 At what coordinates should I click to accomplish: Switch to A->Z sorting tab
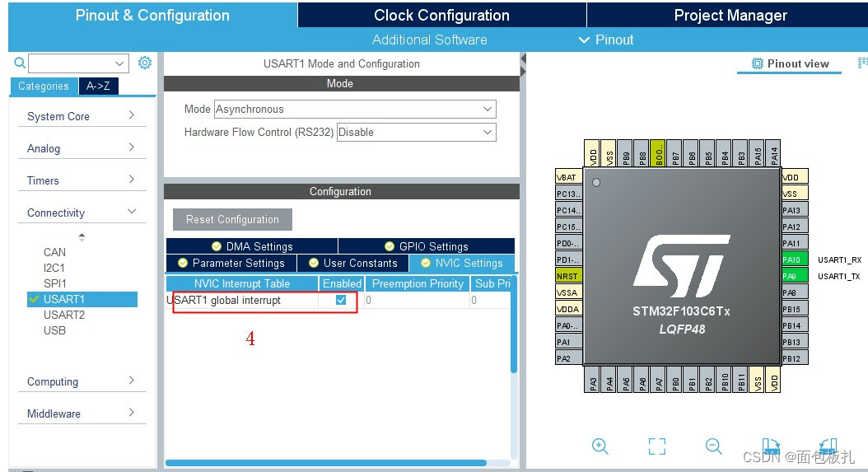(x=98, y=86)
